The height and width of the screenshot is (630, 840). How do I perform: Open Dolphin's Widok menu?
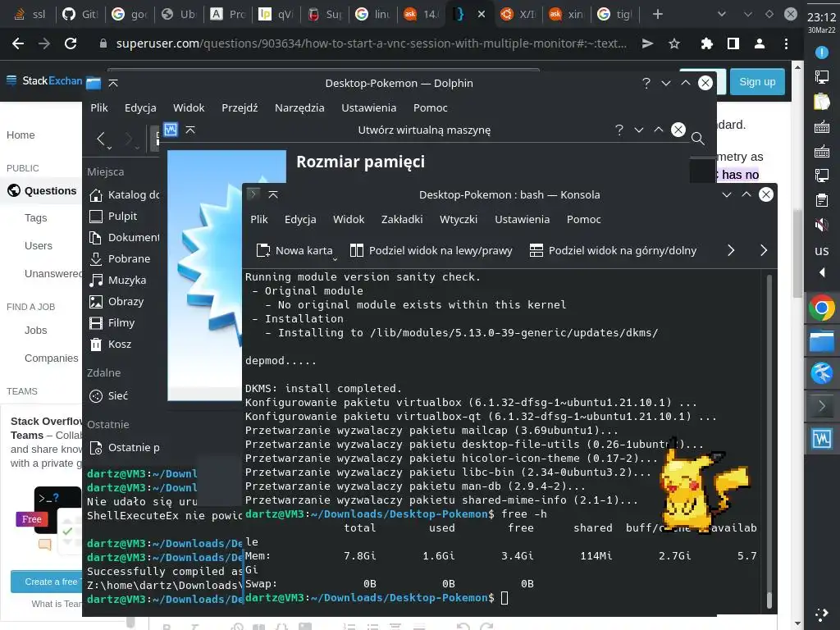[189, 107]
